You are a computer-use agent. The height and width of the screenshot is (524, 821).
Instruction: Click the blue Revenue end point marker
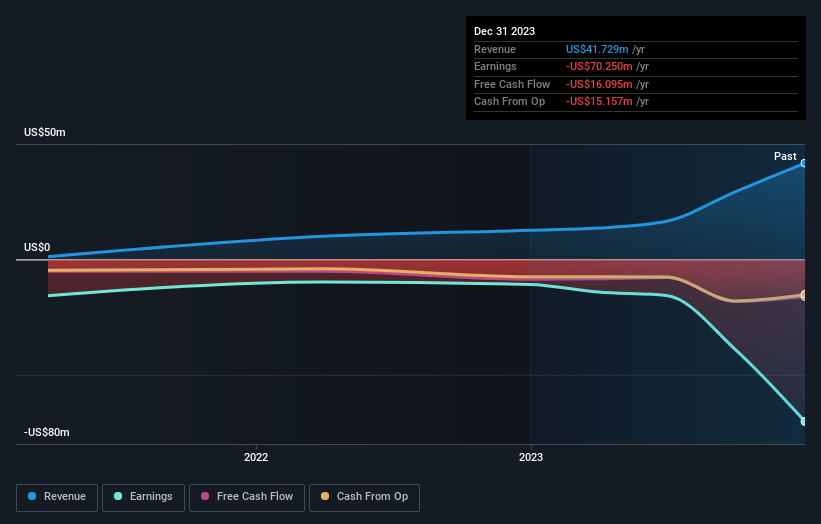pos(804,163)
